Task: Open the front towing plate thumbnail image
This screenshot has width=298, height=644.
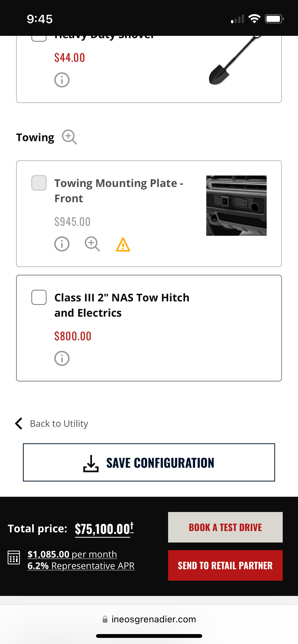Action: (x=236, y=206)
